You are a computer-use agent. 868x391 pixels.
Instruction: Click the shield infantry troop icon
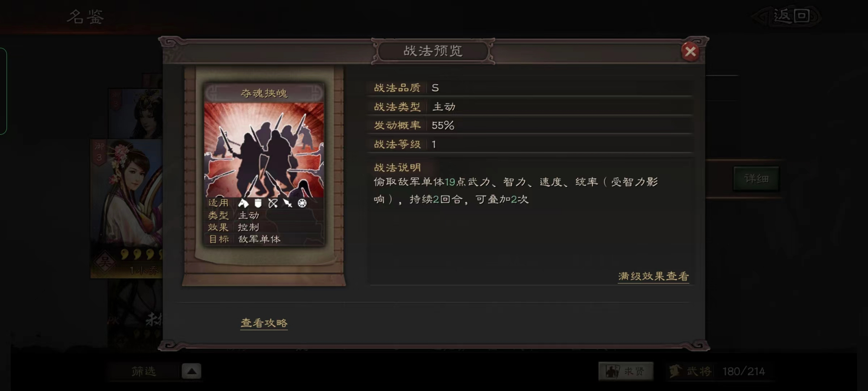(258, 203)
